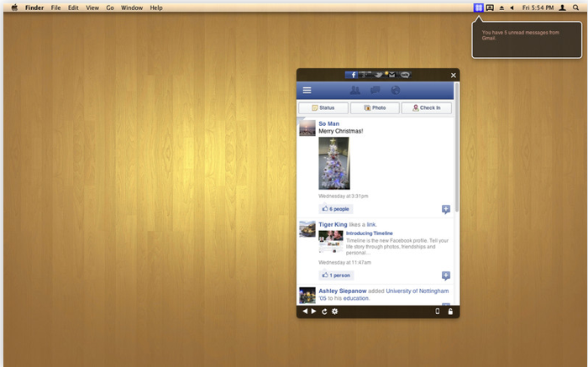Go back with the widget's left arrow

(x=305, y=311)
